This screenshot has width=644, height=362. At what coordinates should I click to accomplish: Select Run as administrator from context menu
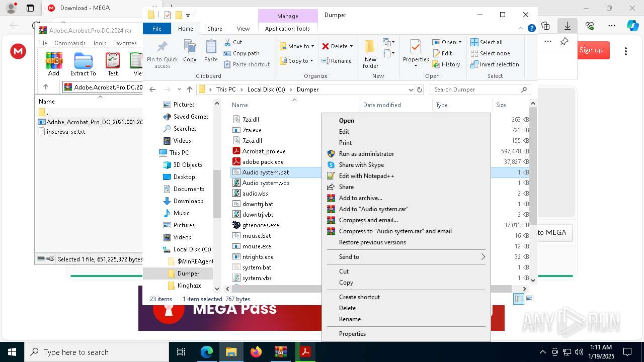[x=407, y=154]
